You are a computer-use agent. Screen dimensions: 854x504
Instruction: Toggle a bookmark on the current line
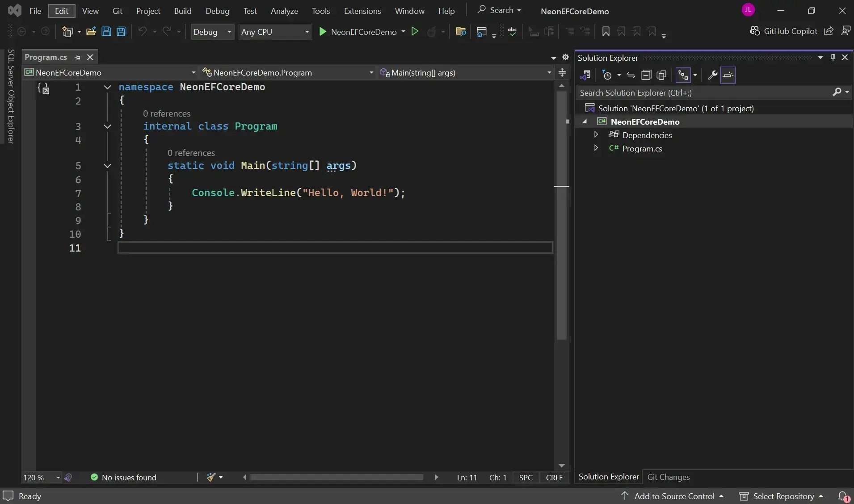(606, 31)
